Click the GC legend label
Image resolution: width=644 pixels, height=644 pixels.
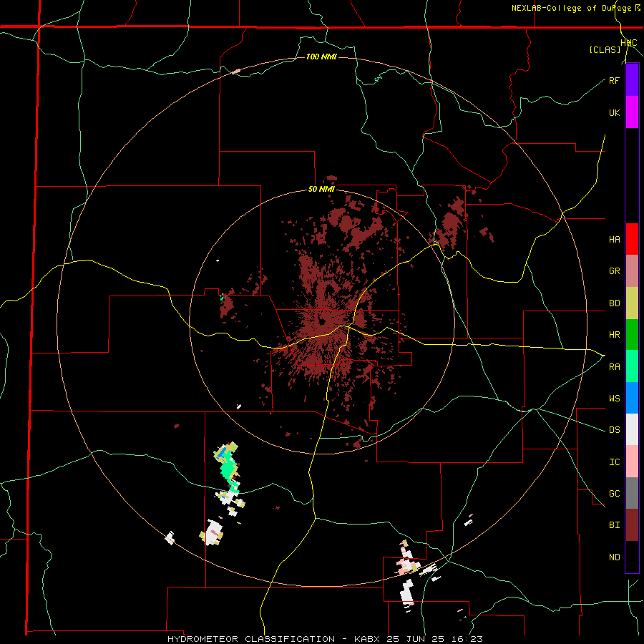[614, 493]
